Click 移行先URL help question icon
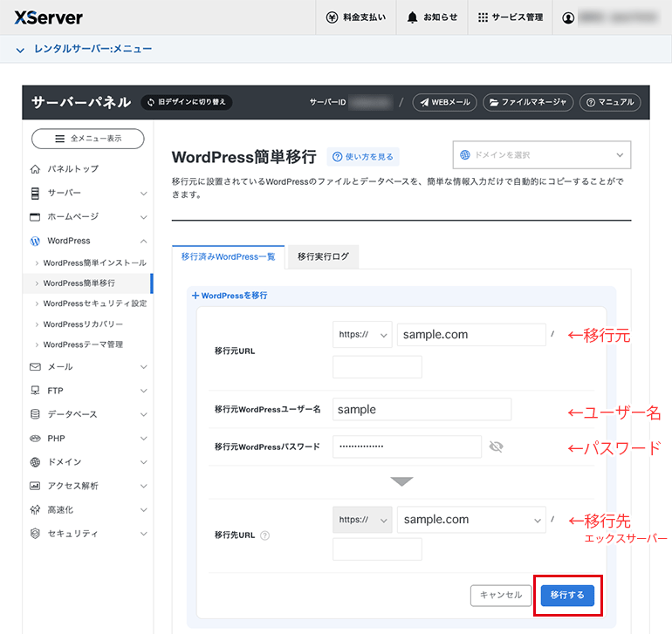The image size is (672, 634). tap(265, 535)
